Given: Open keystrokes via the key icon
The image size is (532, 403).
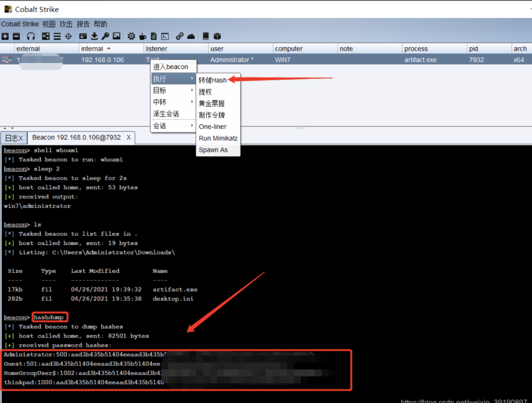Looking at the screenshot, I should click(105, 36).
